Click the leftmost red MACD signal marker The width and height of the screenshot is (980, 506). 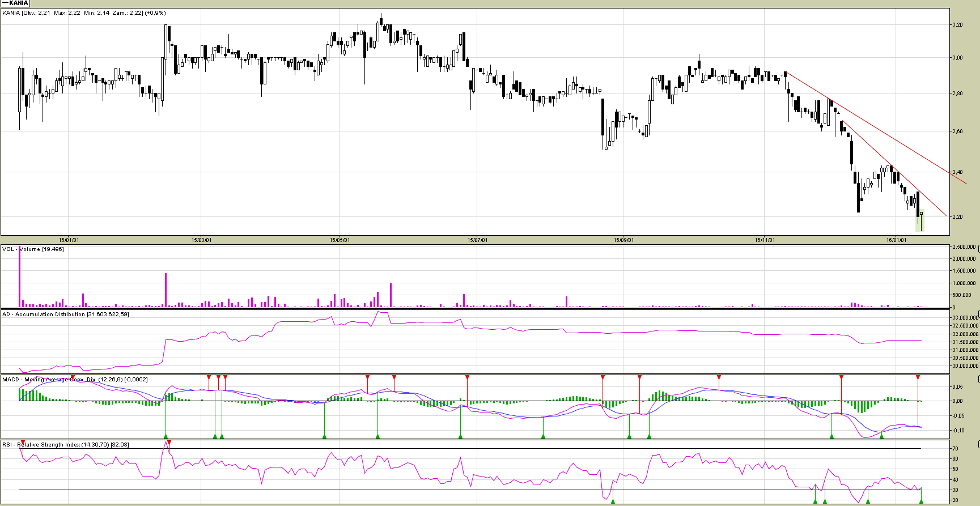73,377
